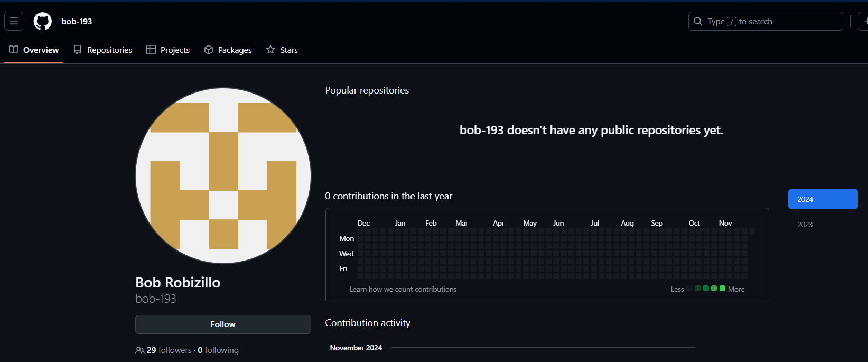The width and height of the screenshot is (868, 362).
Task: Click the Repositories repo icon
Action: 78,50
